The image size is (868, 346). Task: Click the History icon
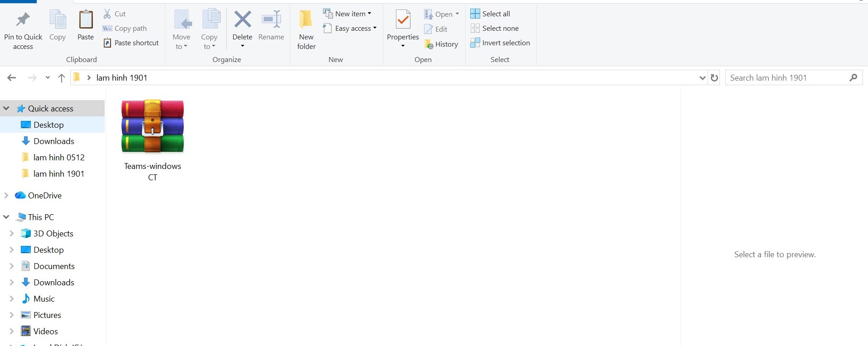[429, 44]
